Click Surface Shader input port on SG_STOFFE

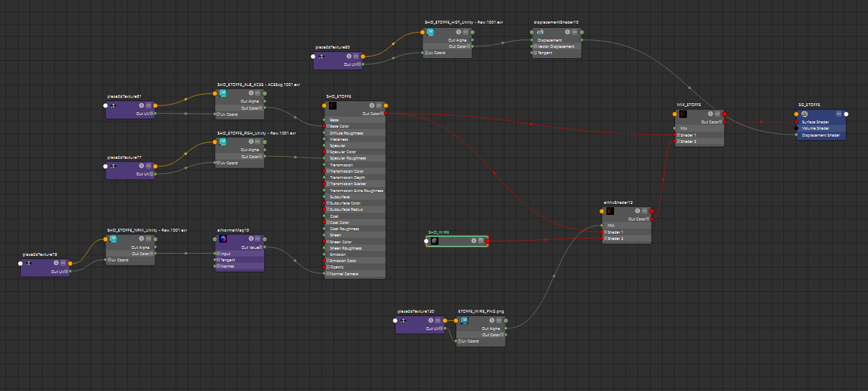796,122
